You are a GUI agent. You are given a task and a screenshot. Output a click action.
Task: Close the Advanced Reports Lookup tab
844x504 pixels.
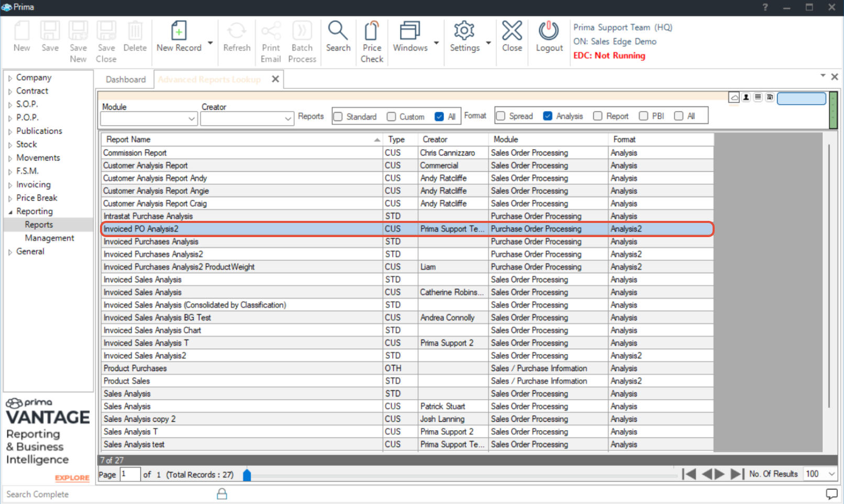click(275, 79)
